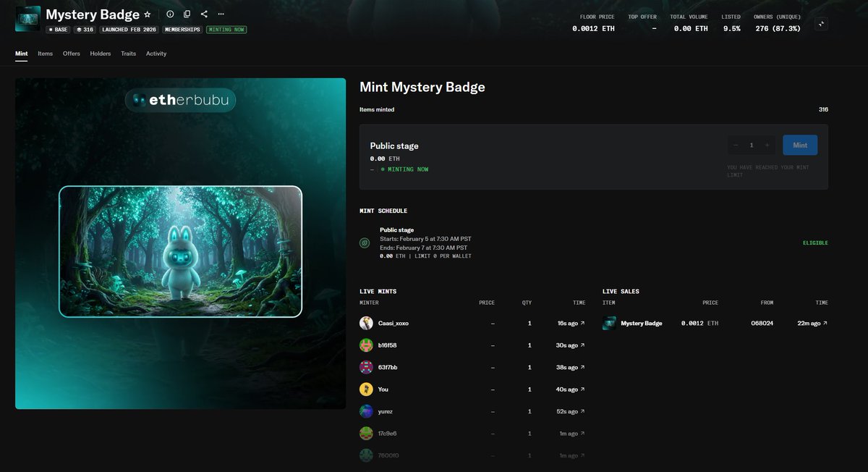This screenshot has height=472, width=868.
Task: Open yurez's profile link
Action: 386,411
